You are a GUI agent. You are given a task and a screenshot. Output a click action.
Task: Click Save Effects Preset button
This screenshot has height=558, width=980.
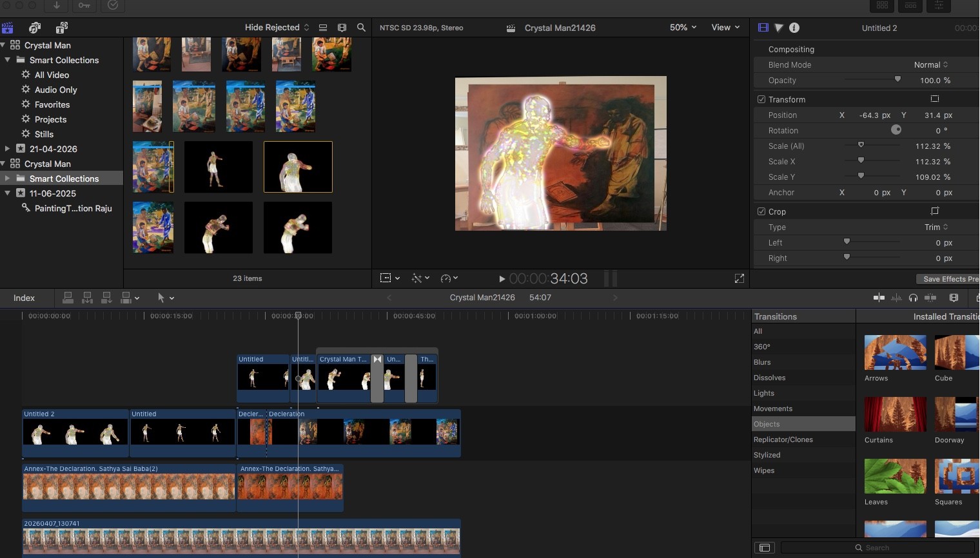click(948, 279)
